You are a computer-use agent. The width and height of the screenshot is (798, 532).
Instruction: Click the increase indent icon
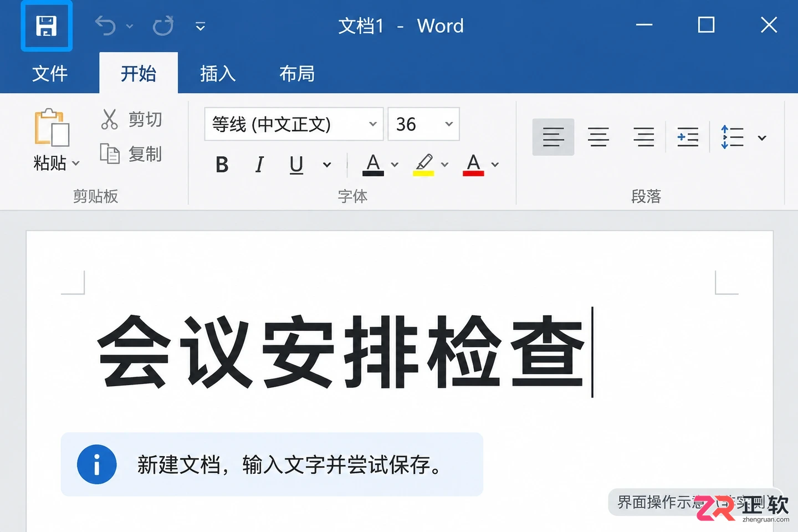[x=688, y=137]
